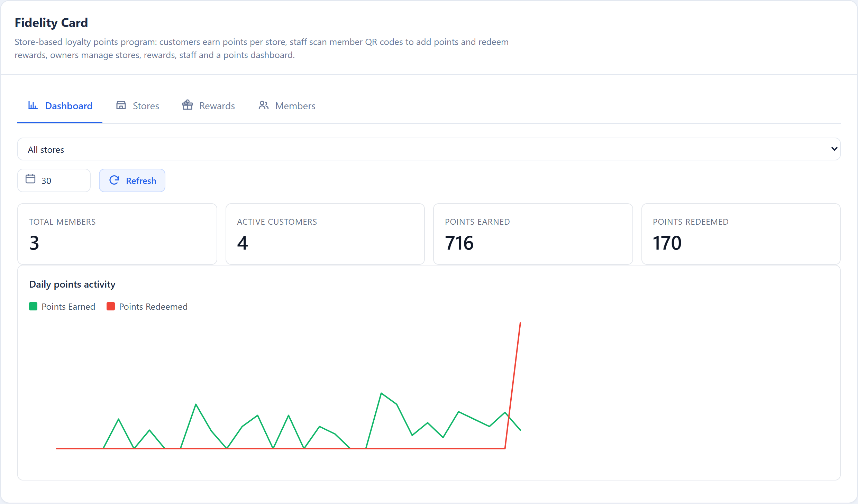Focus the days input showing 30
858x504 pixels.
(54, 180)
